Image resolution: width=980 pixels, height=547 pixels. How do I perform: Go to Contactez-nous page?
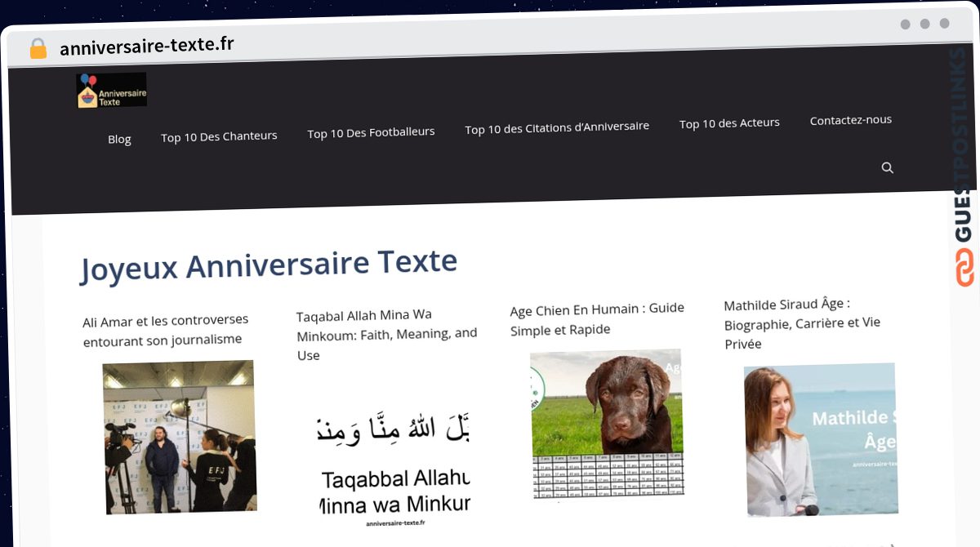pyautogui.click(x=851, y=120)
